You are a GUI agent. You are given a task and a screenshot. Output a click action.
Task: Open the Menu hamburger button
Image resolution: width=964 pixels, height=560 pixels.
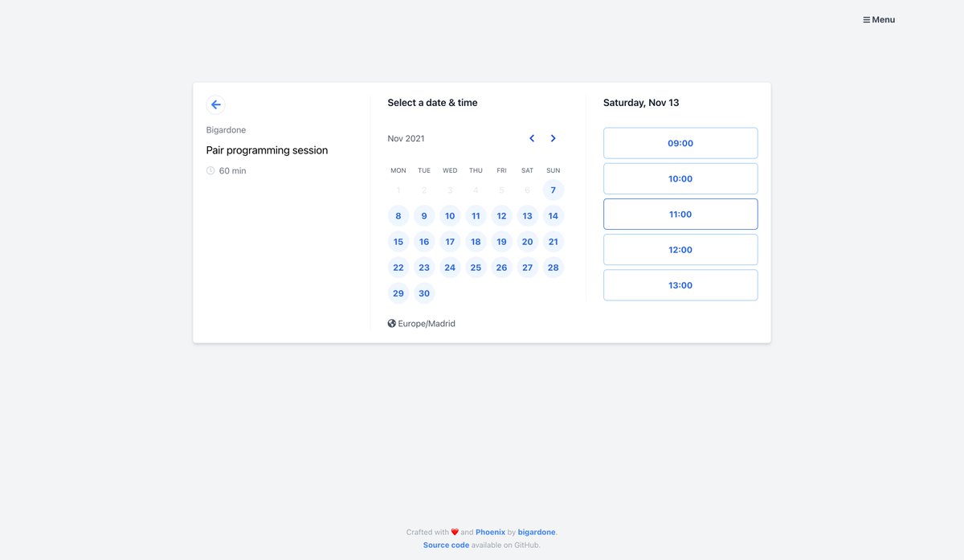[879, 19]
